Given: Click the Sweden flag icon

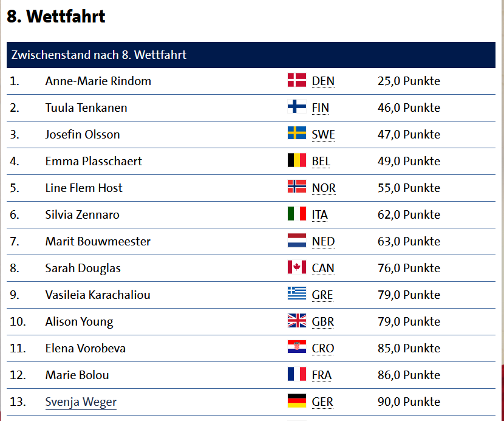Looking at the screenshot, I should tap(297, 134).
